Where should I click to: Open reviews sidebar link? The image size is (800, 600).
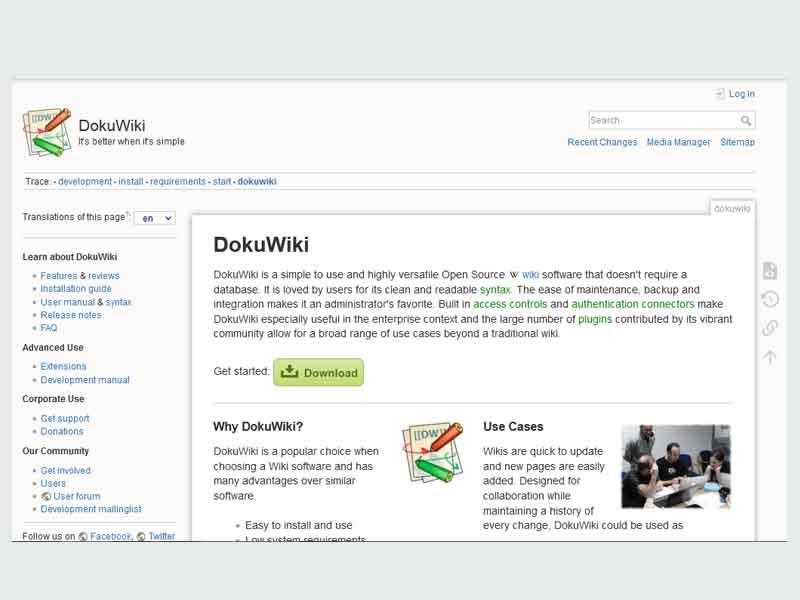click(x=104, y=276)
